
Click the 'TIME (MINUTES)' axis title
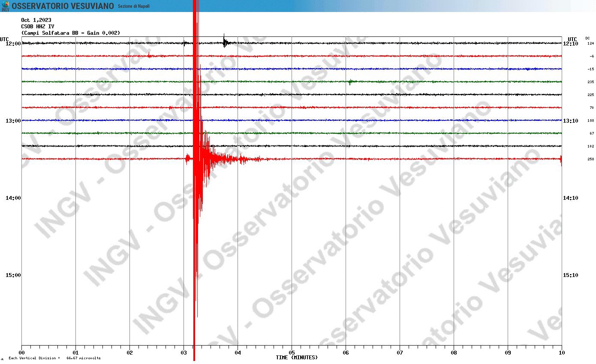click(x=297, y=358)
